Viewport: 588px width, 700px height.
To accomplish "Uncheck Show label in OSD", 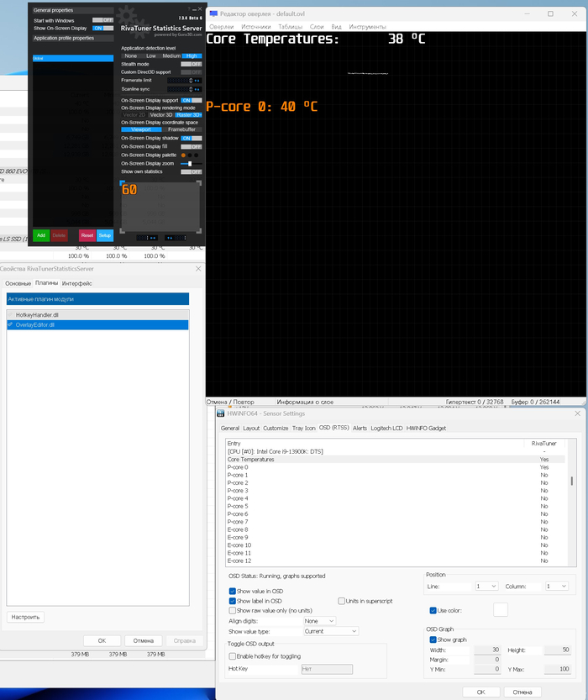I will click(x=233, y=601).
